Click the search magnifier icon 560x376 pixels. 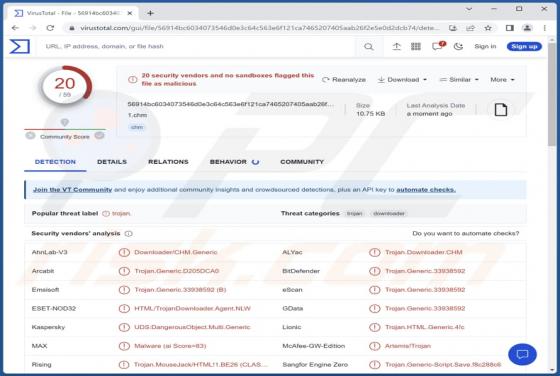tap(369, 46)
